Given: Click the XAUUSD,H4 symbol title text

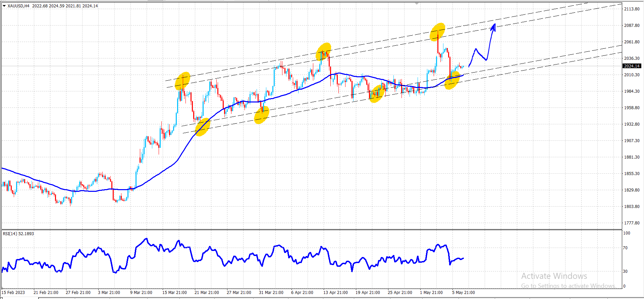Looking at the screenshot, I should (18, 6).
